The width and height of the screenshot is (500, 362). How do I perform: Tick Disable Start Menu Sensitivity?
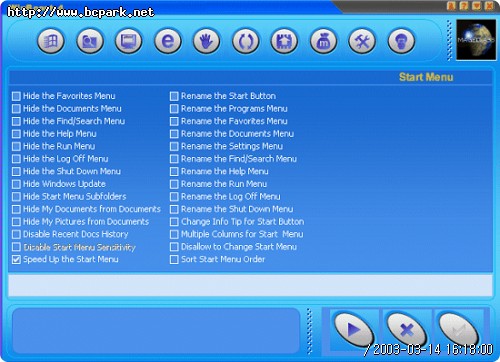16,247
